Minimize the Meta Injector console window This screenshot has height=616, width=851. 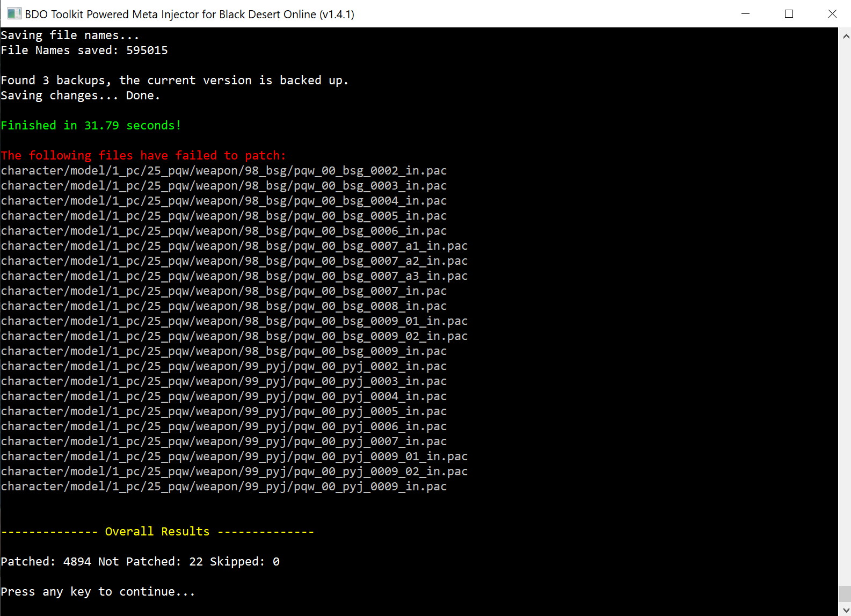[745, 14]
